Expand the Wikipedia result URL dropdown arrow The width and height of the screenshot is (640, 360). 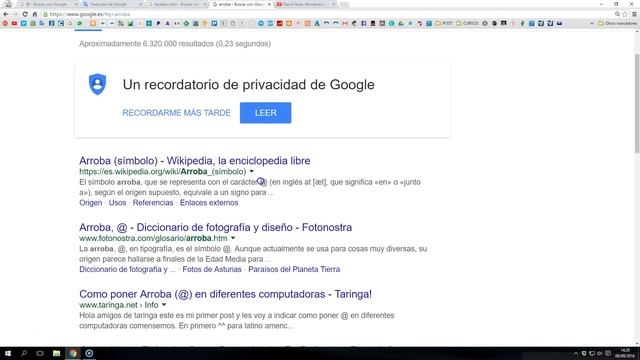(251, 171)
